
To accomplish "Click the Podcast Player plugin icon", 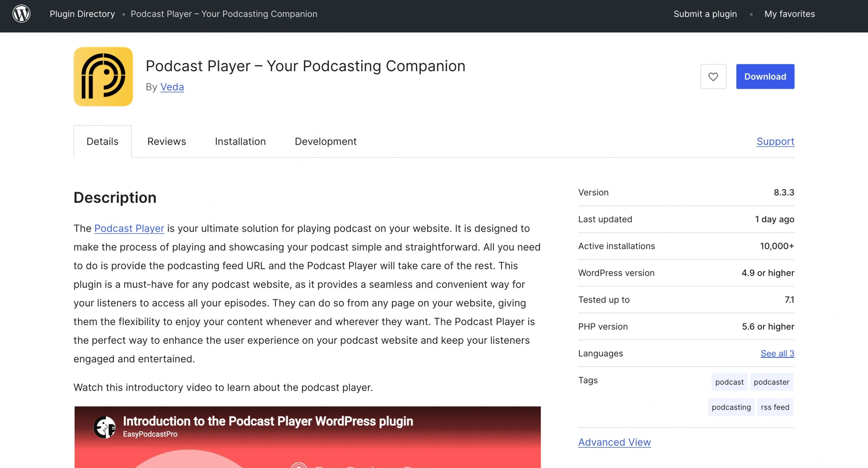I will click(x=103, y=77).
